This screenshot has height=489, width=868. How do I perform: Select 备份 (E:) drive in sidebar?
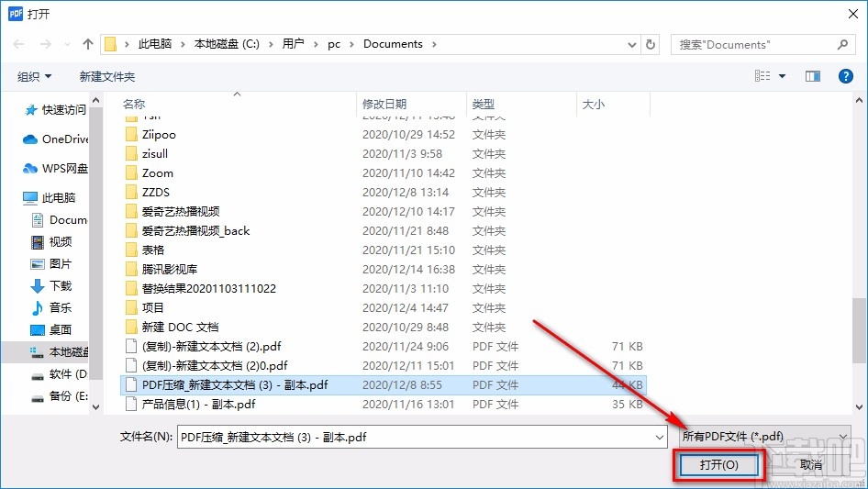coord(60,396)
